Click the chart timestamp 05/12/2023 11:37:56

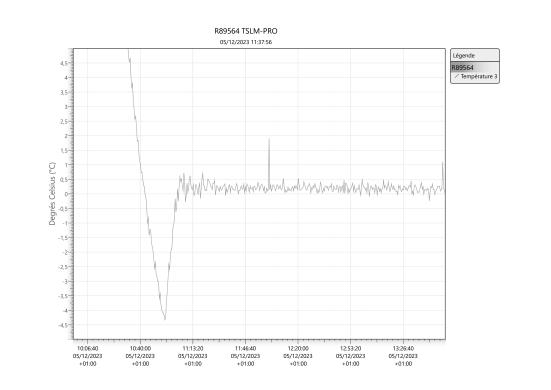click(246, 42)
